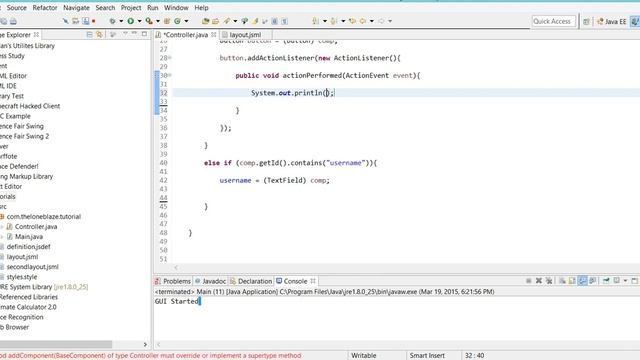
Task: Open the Back navigation history dropdown
Action: 372,21
